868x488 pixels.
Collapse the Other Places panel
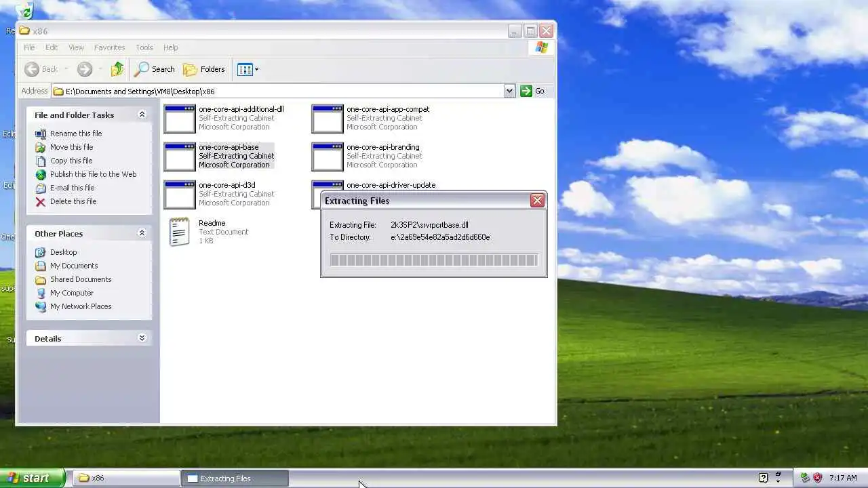click(x=142, y=233)
